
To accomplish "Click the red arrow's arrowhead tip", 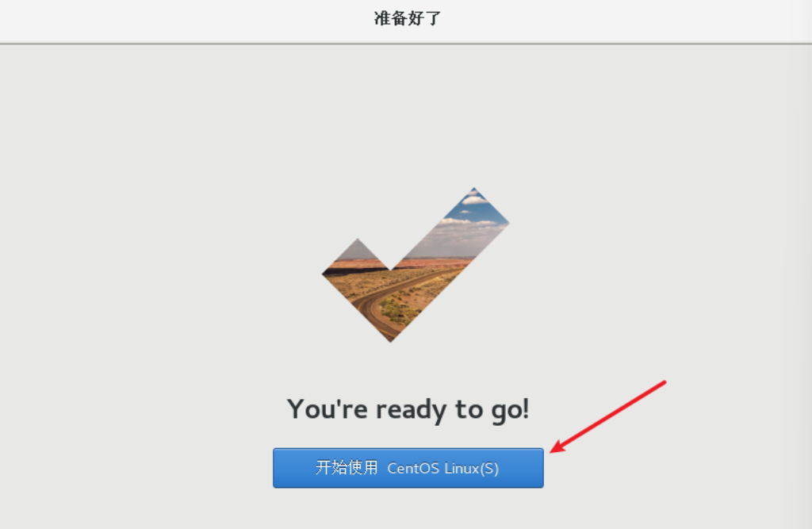I will coord(553,450).
